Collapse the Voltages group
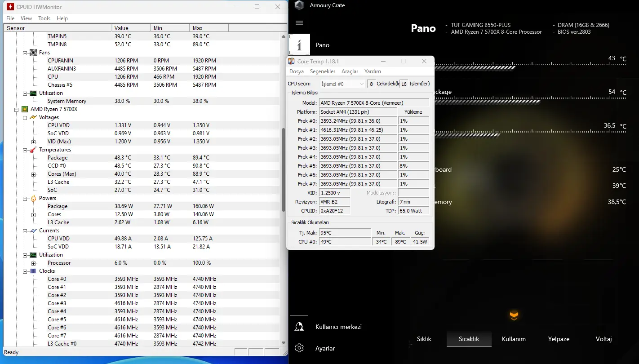 pos(25,117)
